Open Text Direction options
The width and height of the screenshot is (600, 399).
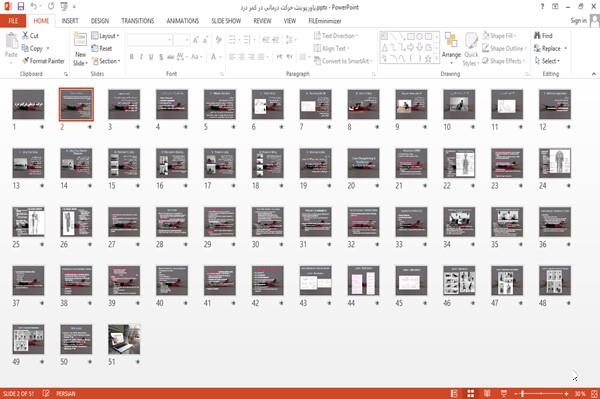(x=336, y=36)
